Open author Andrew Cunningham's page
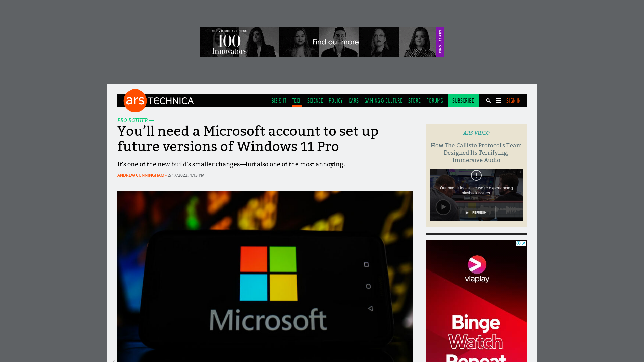 [x=141, y=175]
